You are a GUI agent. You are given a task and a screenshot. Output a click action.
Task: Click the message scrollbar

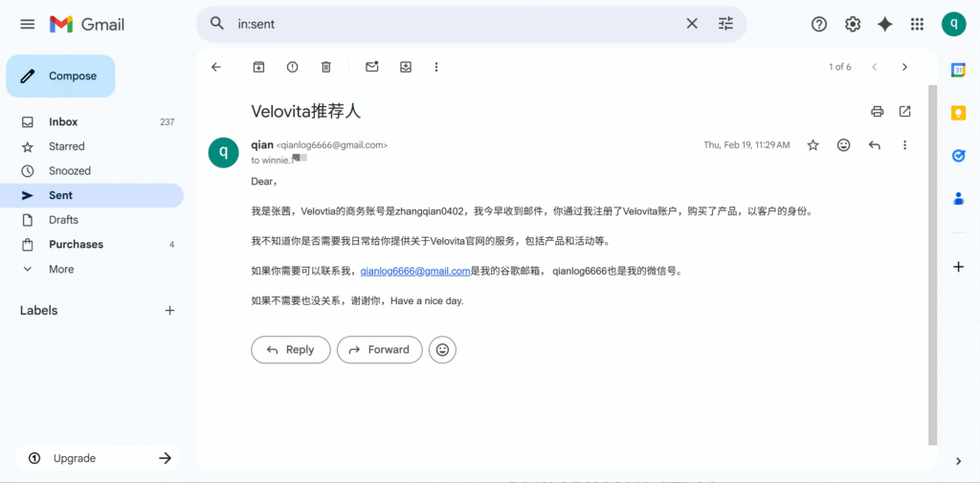click(932, 265)
